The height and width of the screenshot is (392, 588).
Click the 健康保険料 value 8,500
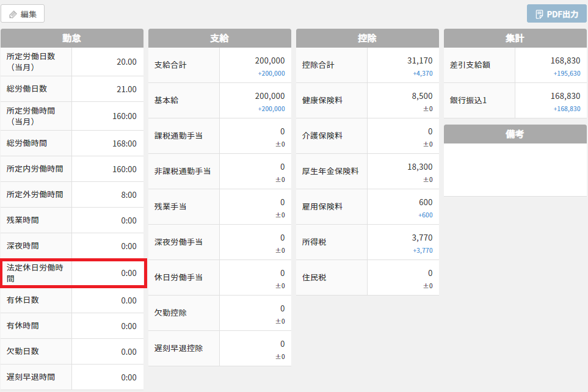(x=422, y=96)
